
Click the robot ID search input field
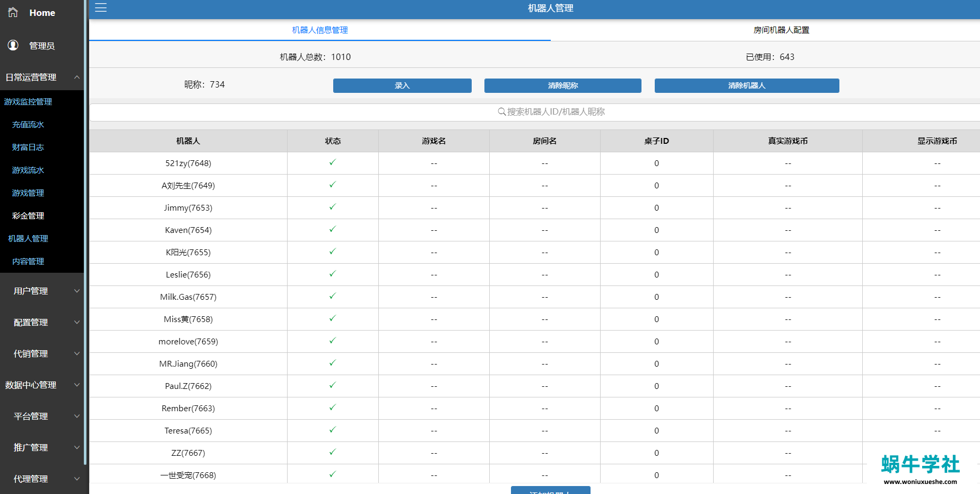click(550, 111)
